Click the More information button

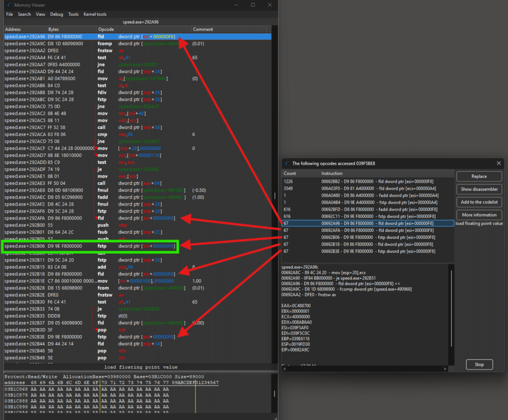point(479,215)
